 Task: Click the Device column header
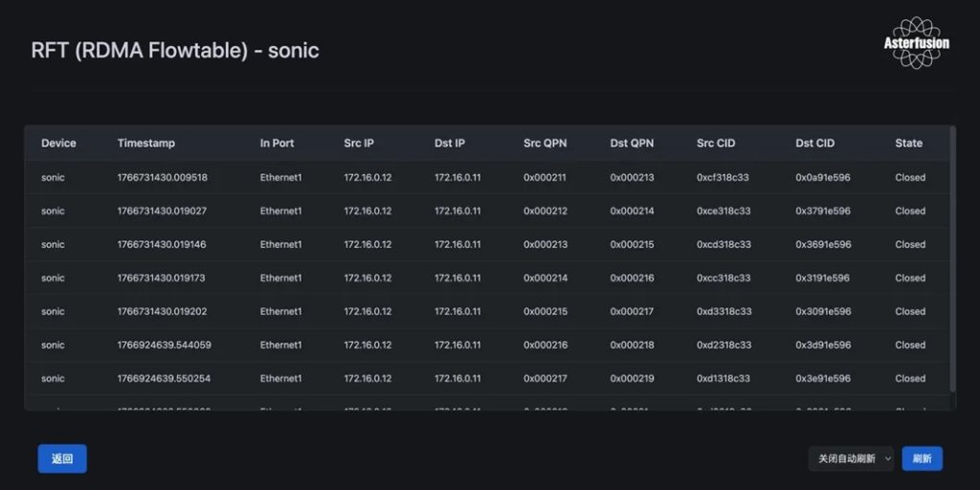click(58, 144)
